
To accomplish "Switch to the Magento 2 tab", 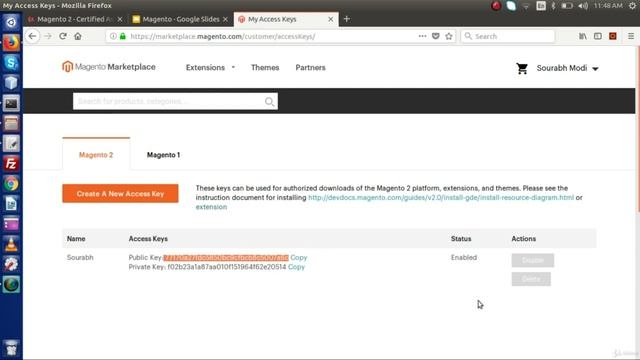I will 96,155.
